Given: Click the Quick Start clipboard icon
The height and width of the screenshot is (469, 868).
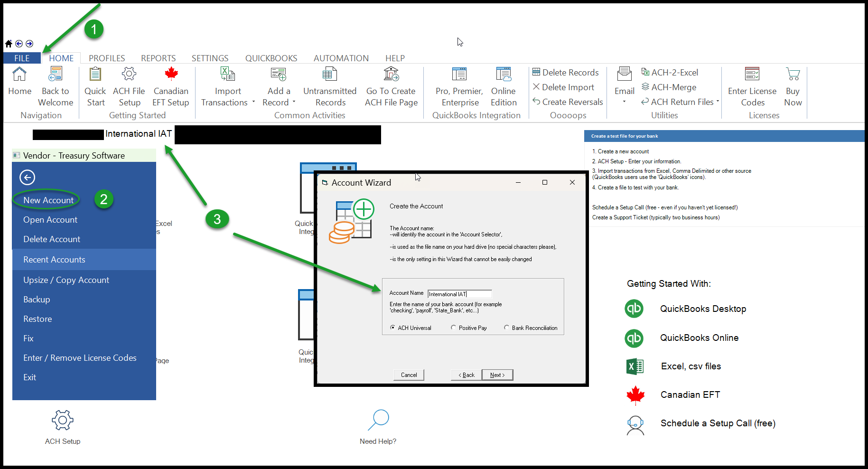Looking at the screenshot, I should point(95,75).
